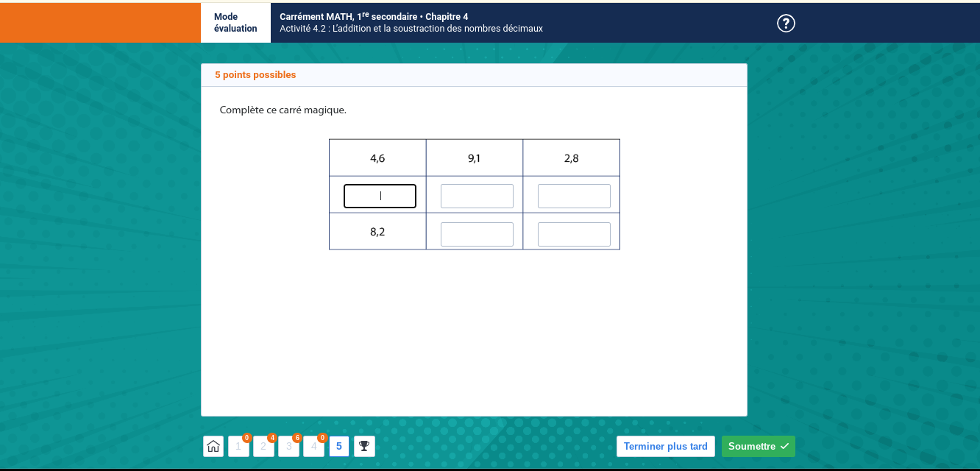
Task: Click the Terminer plus tard button
Action: pyautogui.click(x=665, y=446)
